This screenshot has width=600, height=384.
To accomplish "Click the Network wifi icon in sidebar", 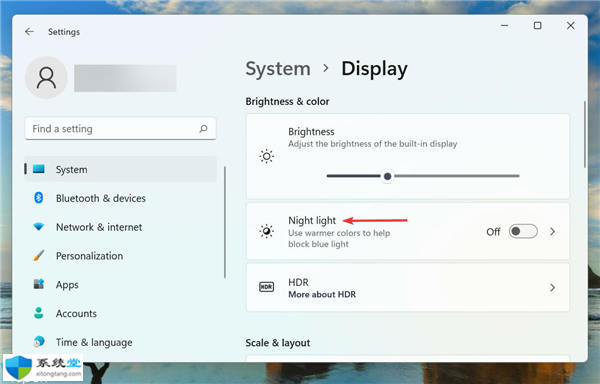I will [x=39, y=227].
